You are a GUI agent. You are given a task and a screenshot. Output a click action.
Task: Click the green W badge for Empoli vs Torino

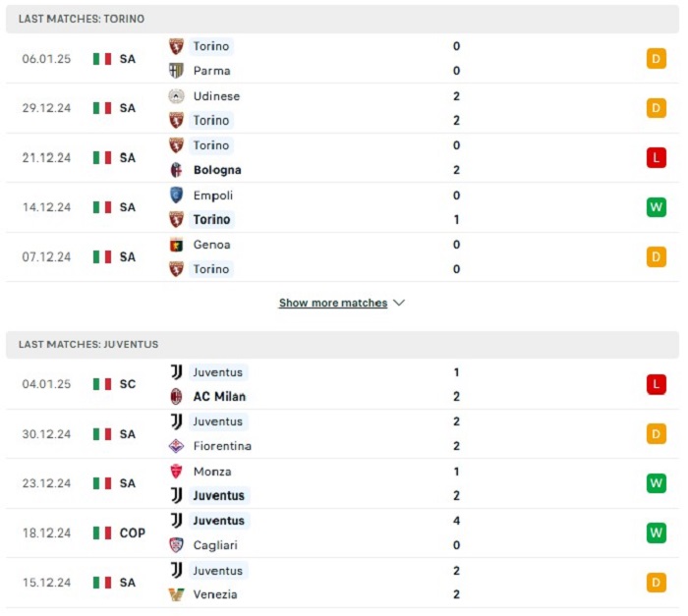pos(656,207)
